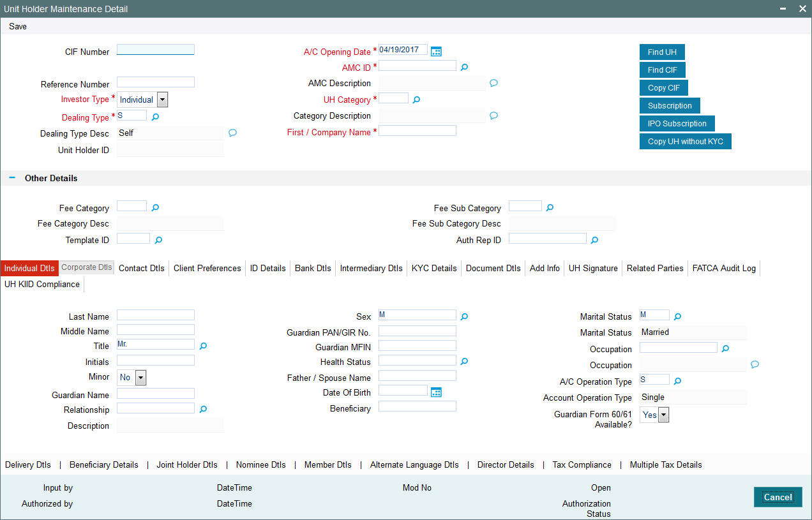Expand the Guardian Form 60/61 Available dropdown
812x520 pixels.
pos(663,415)
